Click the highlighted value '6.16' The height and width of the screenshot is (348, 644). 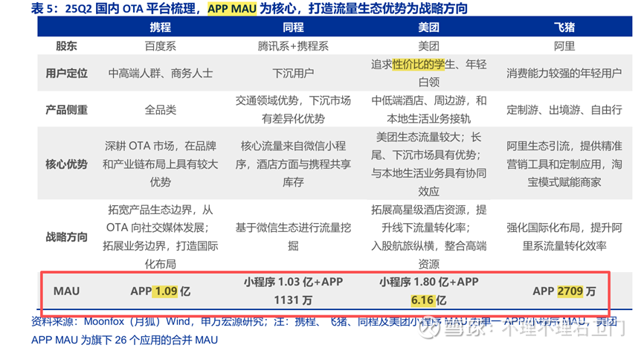[x=422, y=300]
